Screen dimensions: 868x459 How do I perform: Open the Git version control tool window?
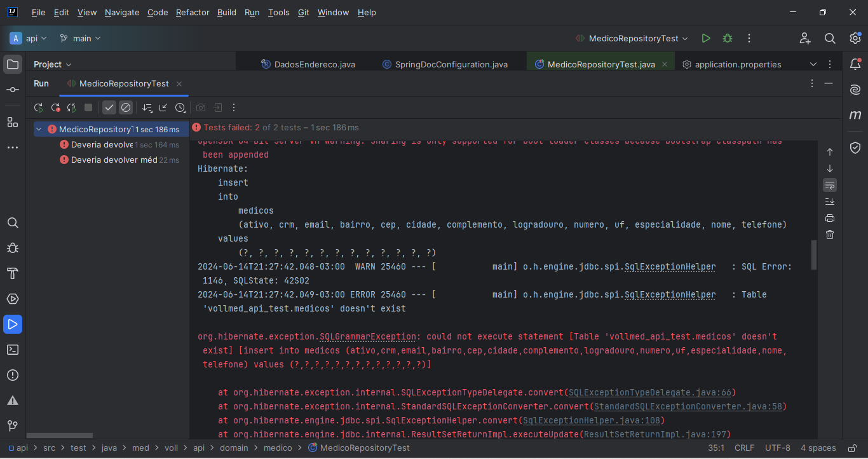click(x=13, y=425)
